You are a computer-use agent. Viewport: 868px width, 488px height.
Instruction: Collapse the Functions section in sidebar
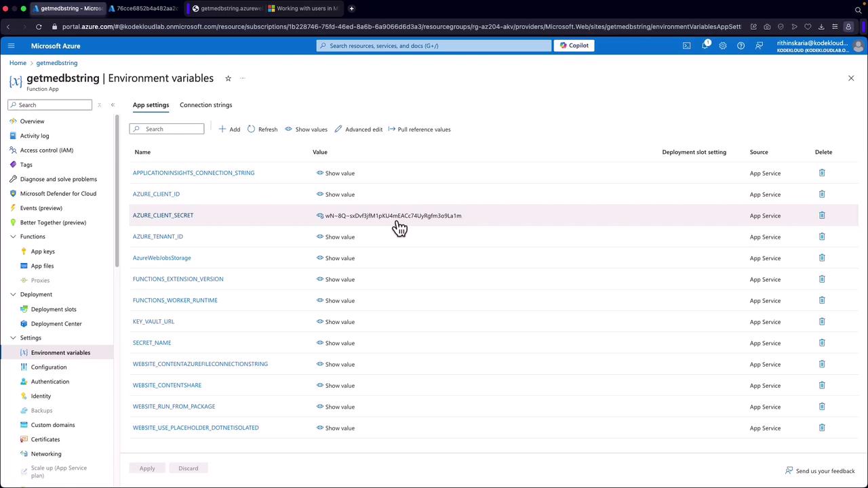pyautogui.click(x=13, y=237)
